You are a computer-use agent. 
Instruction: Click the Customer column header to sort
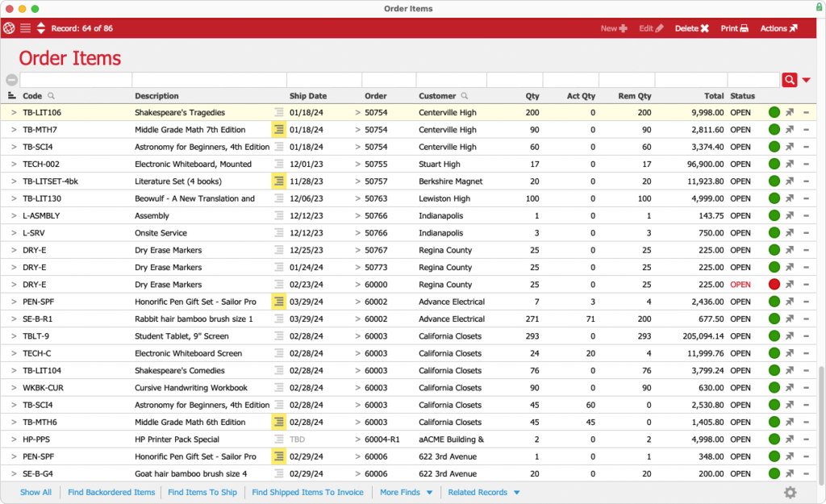click(436, 96)
